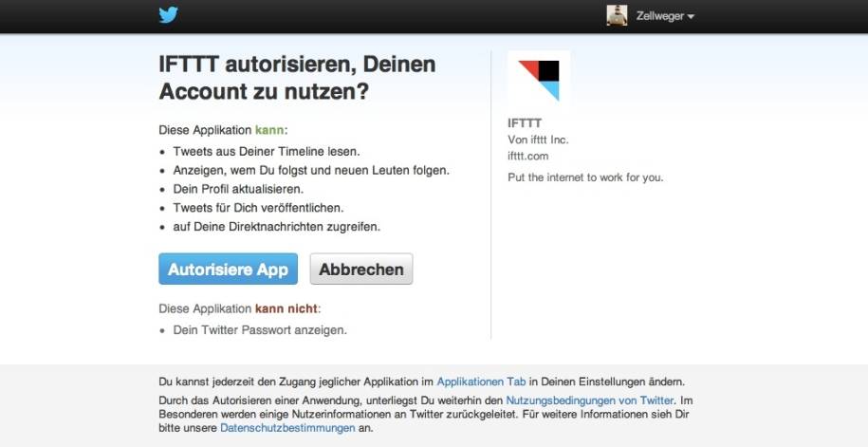The width and height of the screenshot is (868, 447).
Task: Click the ifttt.com website text
Action: (528, 157)
